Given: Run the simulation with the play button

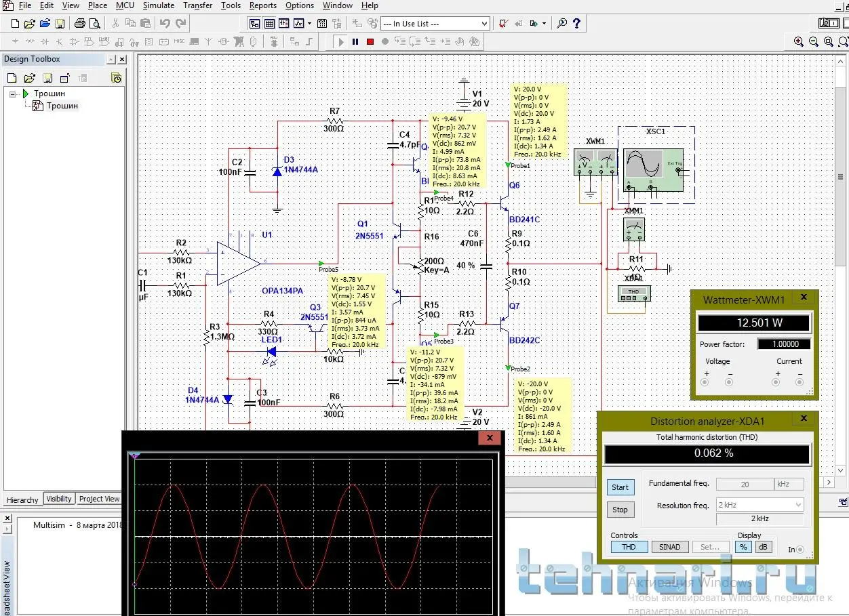Looking at the screenshot, I should (341, 42).
